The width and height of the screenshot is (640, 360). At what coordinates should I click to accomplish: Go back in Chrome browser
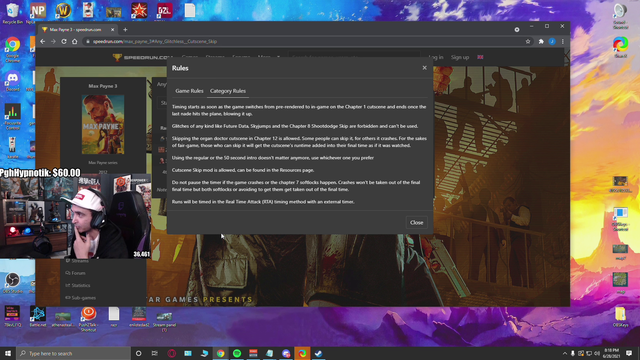pos(43,41)
